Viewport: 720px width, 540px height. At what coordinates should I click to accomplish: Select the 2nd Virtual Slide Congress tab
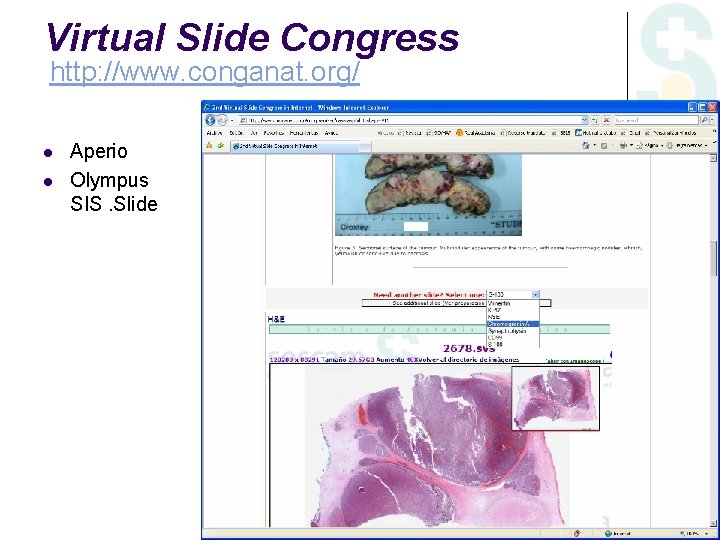pyautogui.click(x=294, y=146)
